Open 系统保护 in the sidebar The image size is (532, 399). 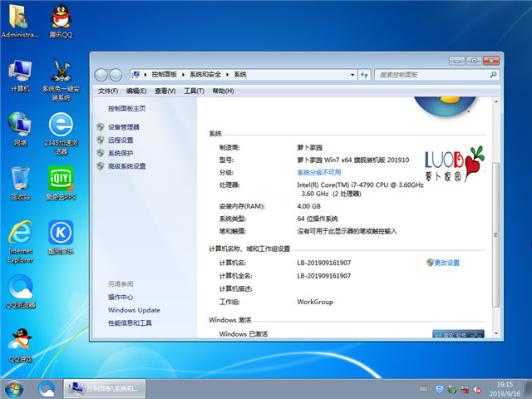[x=121, y=153]
